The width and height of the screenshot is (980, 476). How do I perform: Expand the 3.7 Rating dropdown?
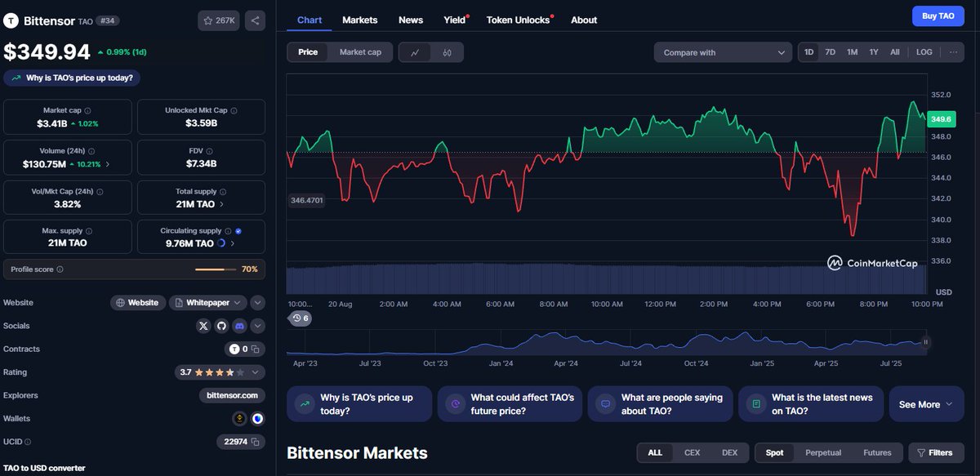pyautogui.click(x=220, y=372)
